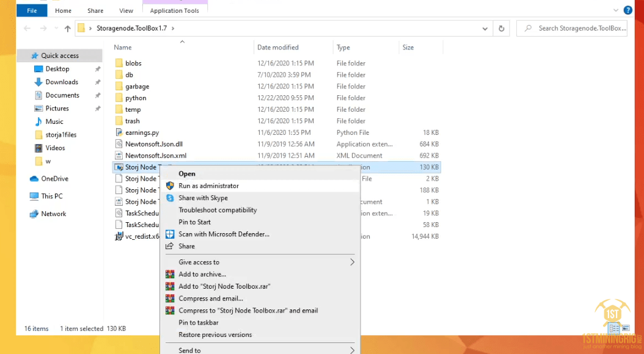Open recent locations dropdown arrow
This screenshot has width=644, height=354.
tap(56, 28)
